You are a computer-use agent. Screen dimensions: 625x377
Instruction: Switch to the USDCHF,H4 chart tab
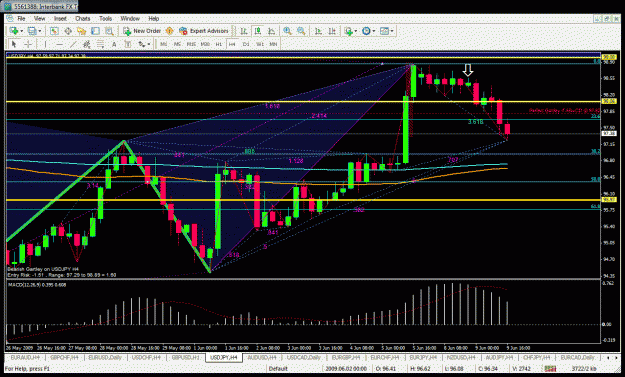[146, 357]
